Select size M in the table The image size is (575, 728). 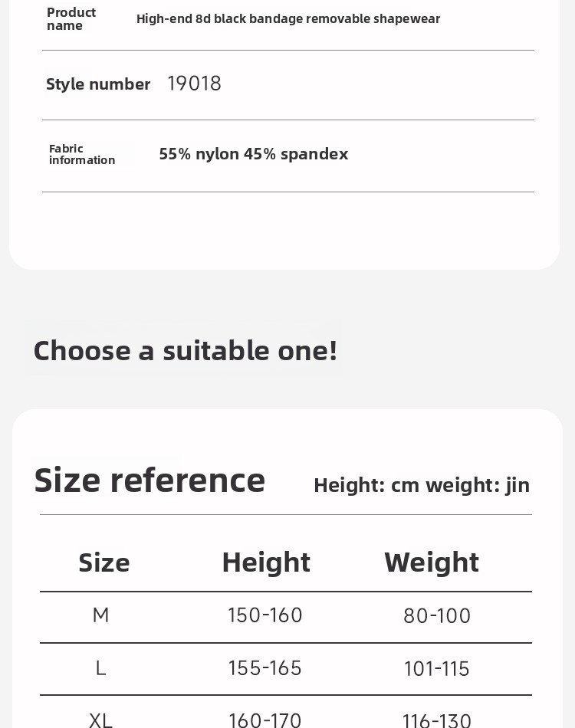click(x=100, y=615)
